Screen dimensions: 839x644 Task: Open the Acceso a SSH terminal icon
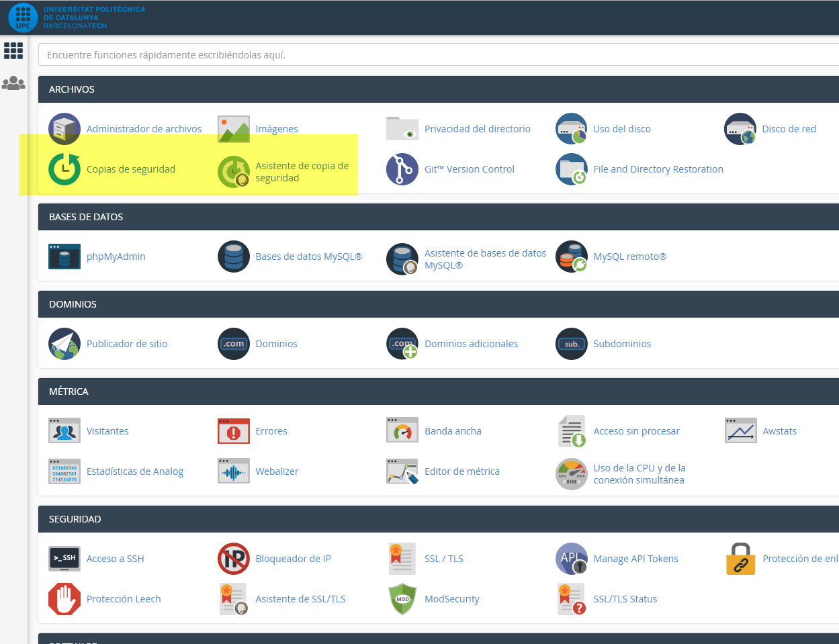click(x=64, y=559)
